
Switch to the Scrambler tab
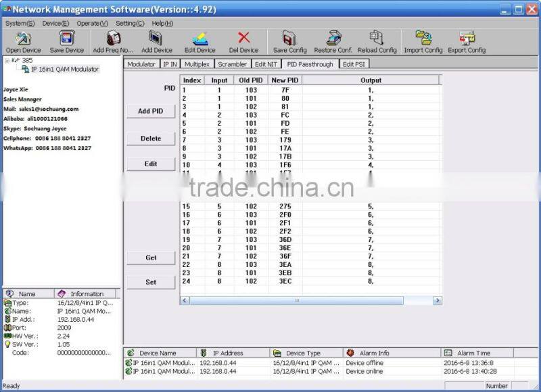(x=232, y=64)
